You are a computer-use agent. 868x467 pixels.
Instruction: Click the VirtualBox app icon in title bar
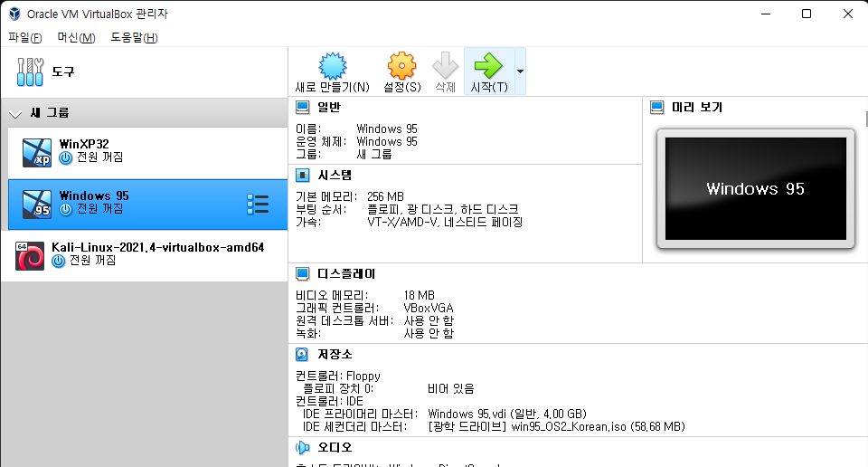[14, 14]
